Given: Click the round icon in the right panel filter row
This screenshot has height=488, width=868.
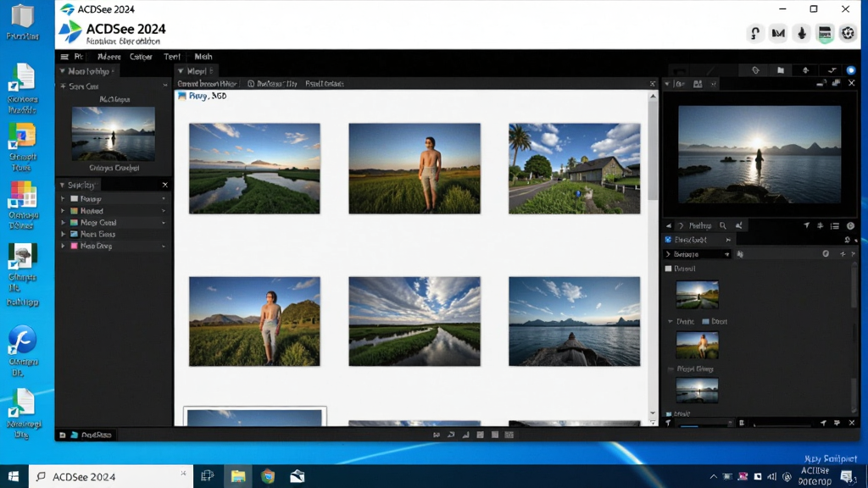Looking at the screenshot, I should [826, 254].
